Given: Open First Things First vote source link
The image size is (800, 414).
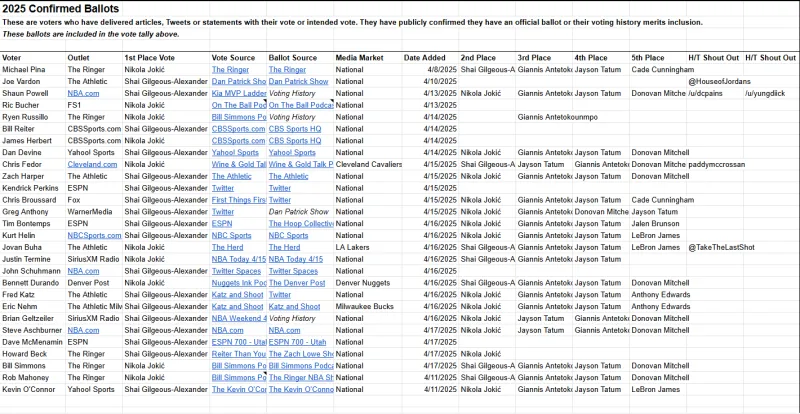Looking at the screenshot, I should tap(239, 200).
